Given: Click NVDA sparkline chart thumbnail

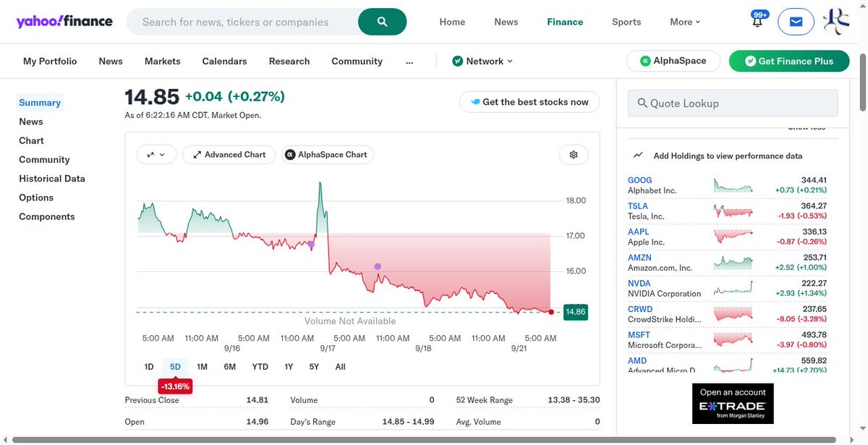Looking at the screenshot, I should click(x=733, y=288).
